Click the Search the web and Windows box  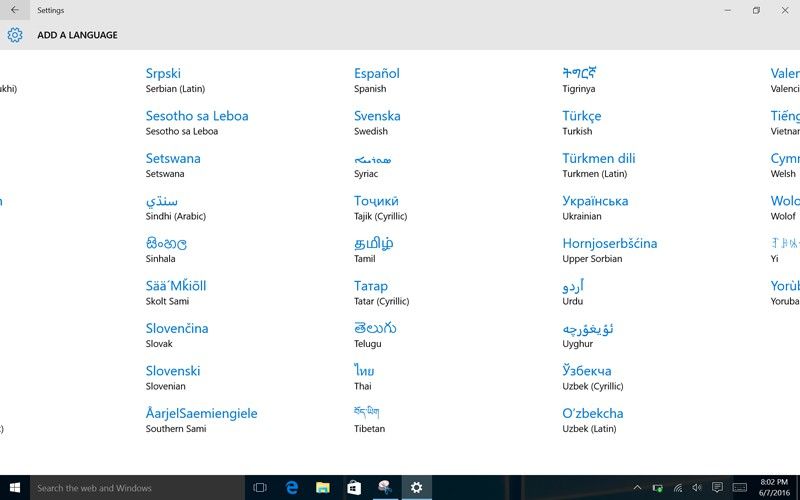pos(137,488)
